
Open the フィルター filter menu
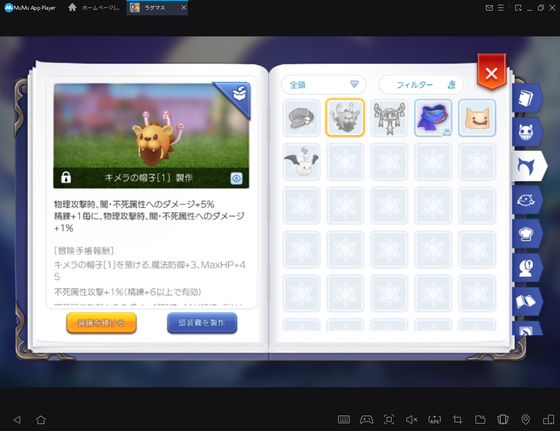click(x=421, y=85)
